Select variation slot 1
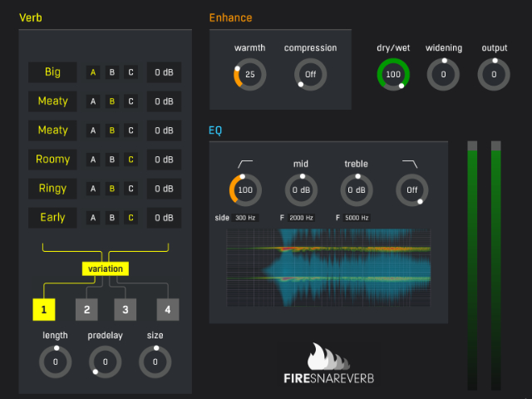Screen dimensions: 532x399 click(x=44, y=309)
